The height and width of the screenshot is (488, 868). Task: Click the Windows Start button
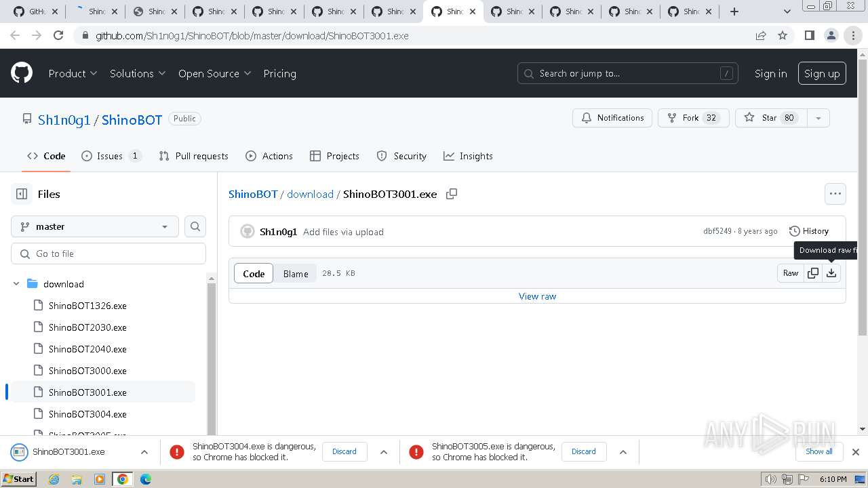click(x=19, y=479)
